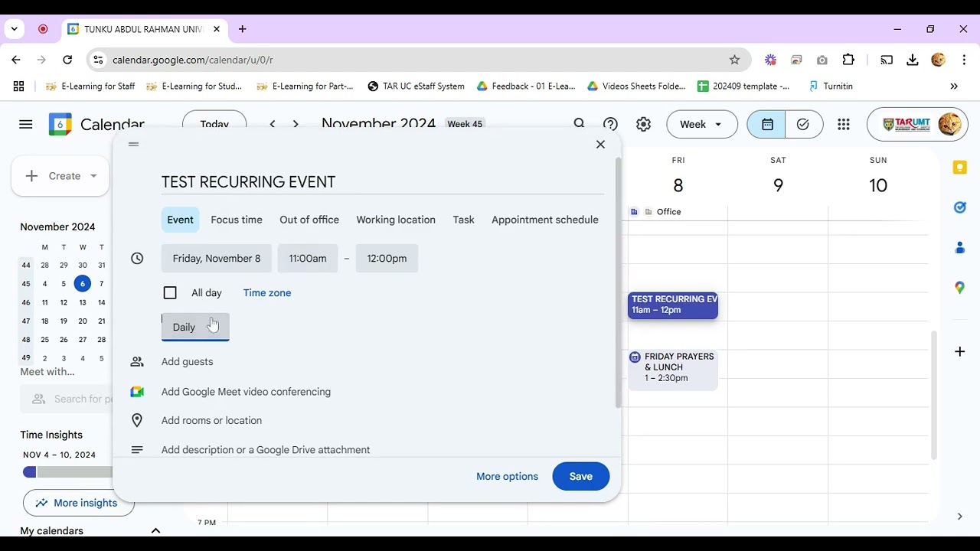Open Contacts side panel icon
The width and height of the screenshot is (980, 551).
[x=959, y=247]
